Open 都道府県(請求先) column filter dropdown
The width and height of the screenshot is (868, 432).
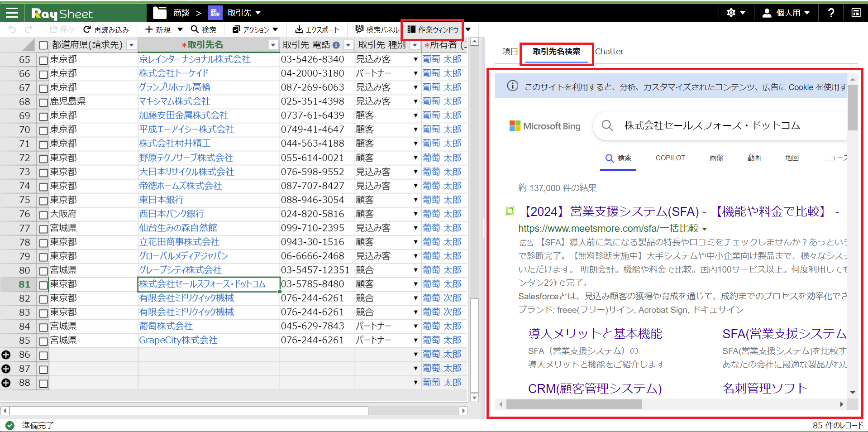coord(131,45)
